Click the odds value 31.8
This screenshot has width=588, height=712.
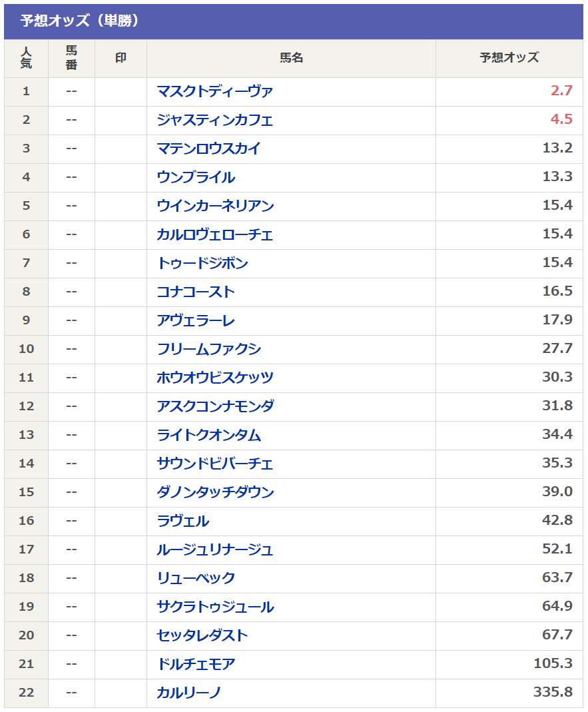pyautogui.click(x=557, y=406)
